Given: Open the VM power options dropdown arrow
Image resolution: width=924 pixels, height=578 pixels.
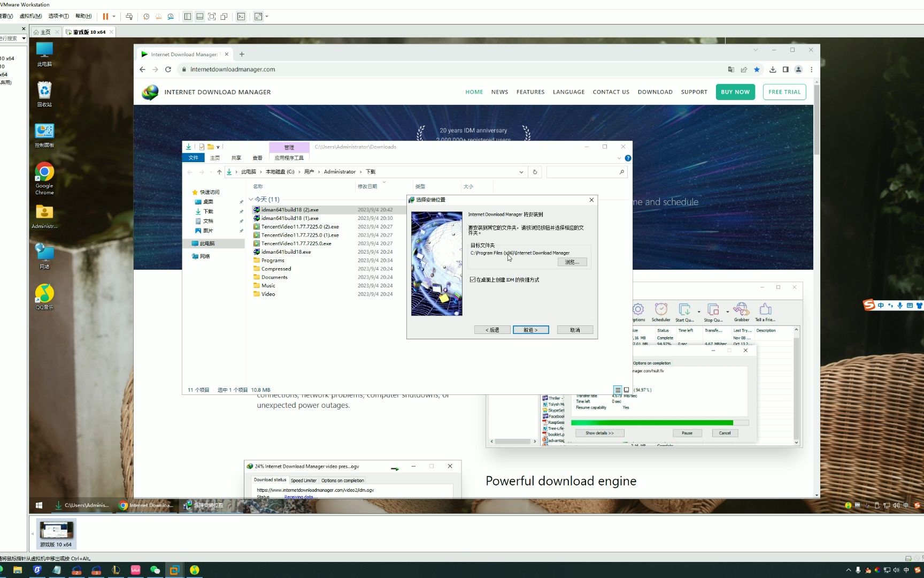Looking at the screenshot, I should point(114,17).
